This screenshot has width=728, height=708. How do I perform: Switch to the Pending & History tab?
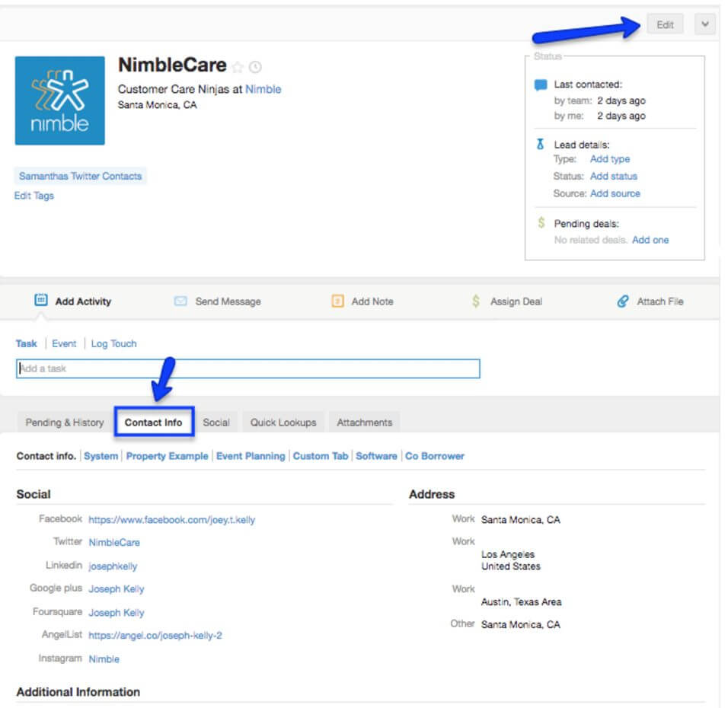pyautogui.click(x=65, y=422)
